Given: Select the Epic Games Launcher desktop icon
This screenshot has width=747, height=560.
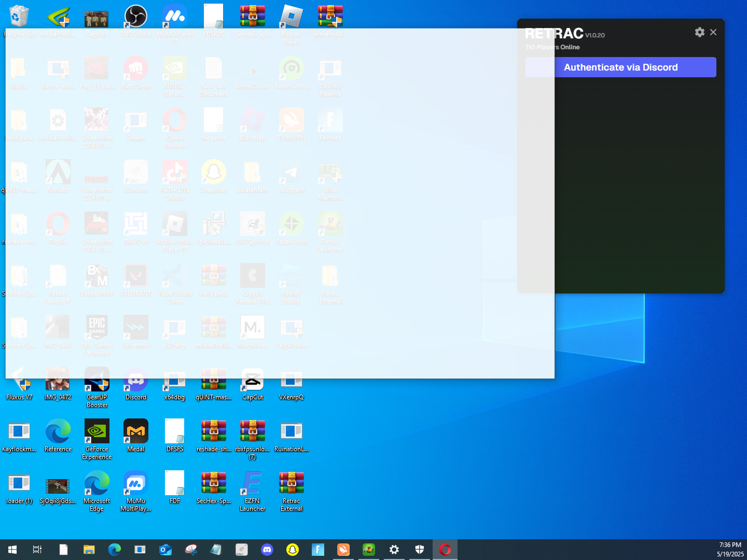Looking at the screenshot, I should (97, 336).
